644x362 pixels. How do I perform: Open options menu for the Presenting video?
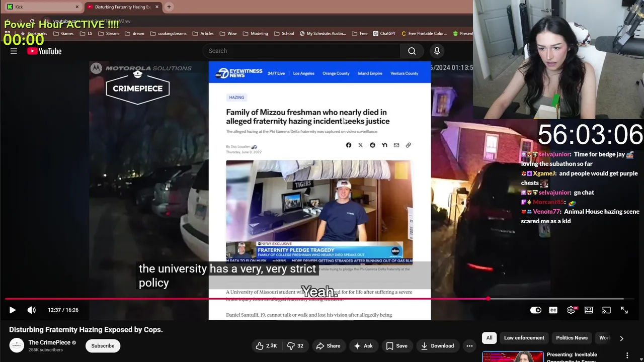click(x=627, y=355)
